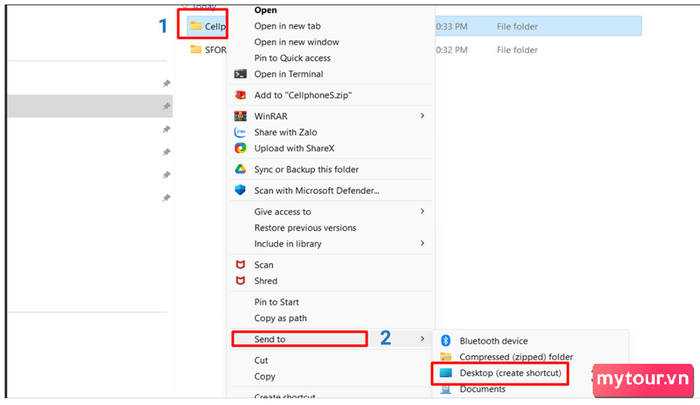This screenshot has width=700, height=405.
Task: Click the Cellp folder icon in file list
Action: 196,26
